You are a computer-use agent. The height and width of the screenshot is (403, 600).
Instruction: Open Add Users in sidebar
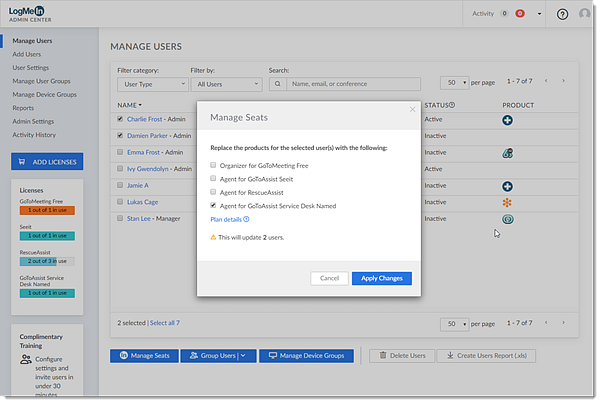click(x=26, y=54)
